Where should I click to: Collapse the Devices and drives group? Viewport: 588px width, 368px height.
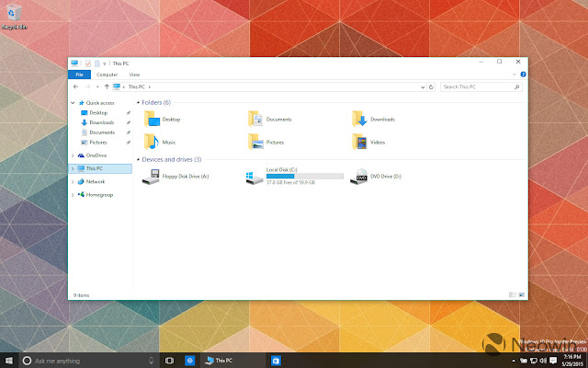[139, 159]
